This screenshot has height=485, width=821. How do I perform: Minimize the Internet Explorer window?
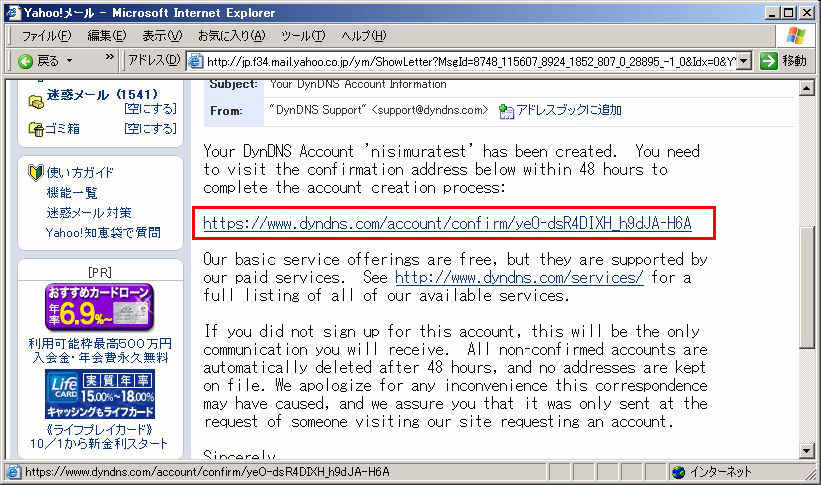pos(772,13)
